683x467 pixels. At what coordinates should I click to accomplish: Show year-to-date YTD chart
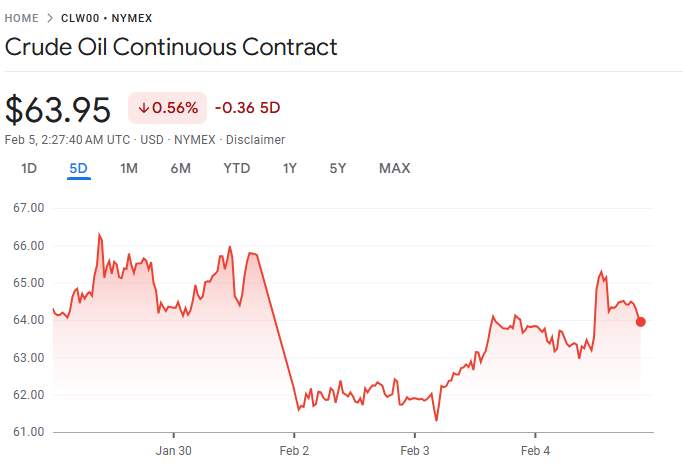coord(236,168)
